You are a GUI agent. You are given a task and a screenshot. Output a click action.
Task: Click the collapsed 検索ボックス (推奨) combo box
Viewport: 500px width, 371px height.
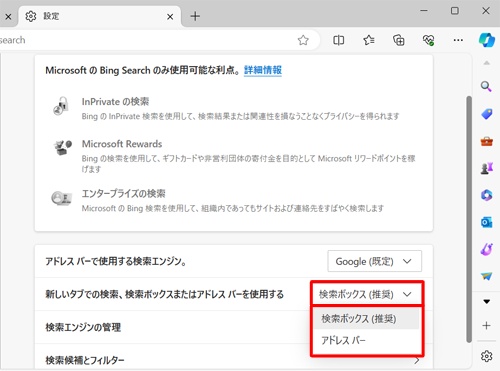[367, 294]
